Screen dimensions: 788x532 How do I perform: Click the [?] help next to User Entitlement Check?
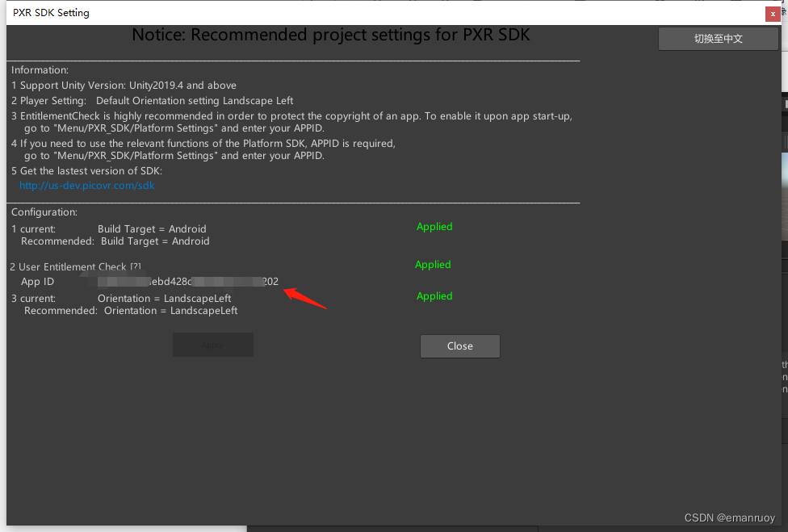(136, 266)
